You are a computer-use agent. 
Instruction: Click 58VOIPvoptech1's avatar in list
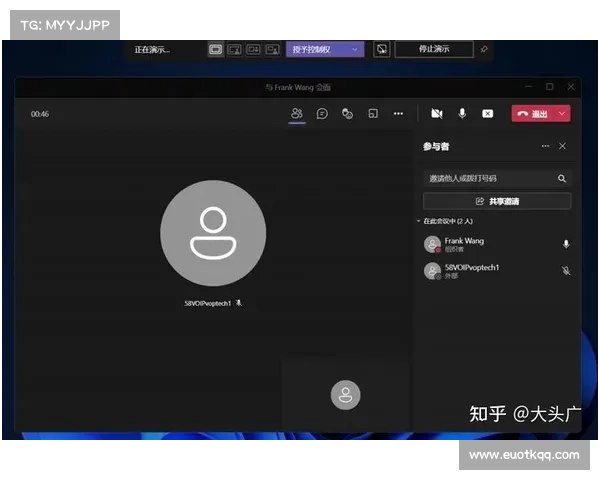[x=432, y=271]
